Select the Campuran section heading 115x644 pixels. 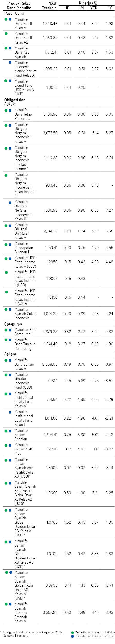pyautogui.click(x=13, y=324)
